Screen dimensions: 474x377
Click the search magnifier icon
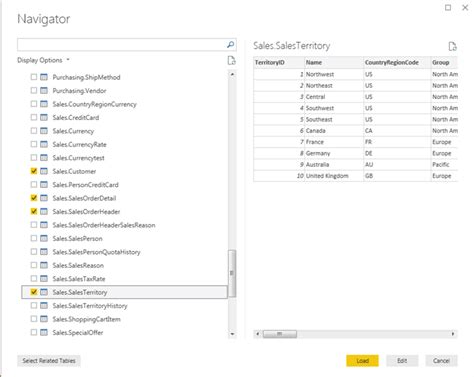coord(230,44)
